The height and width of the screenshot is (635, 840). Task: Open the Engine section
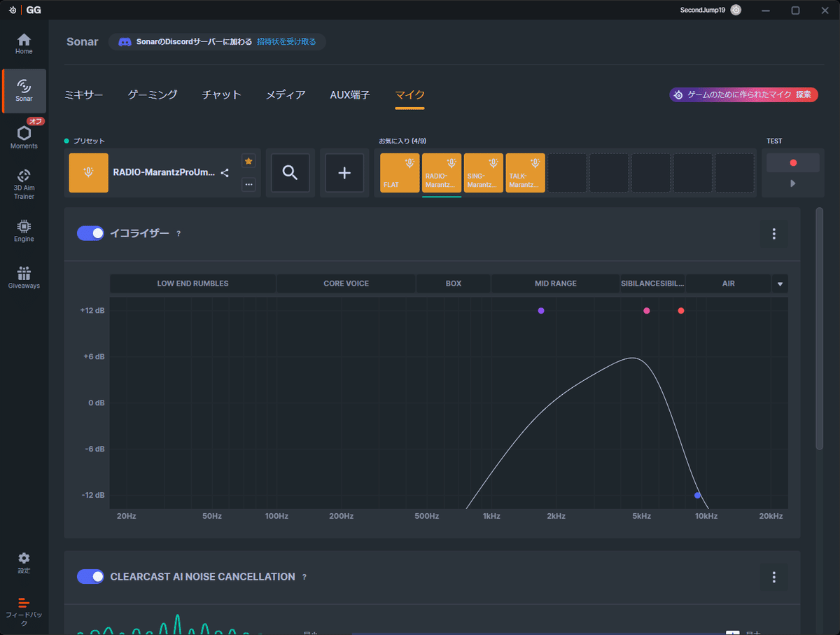(x=24, y=231)
